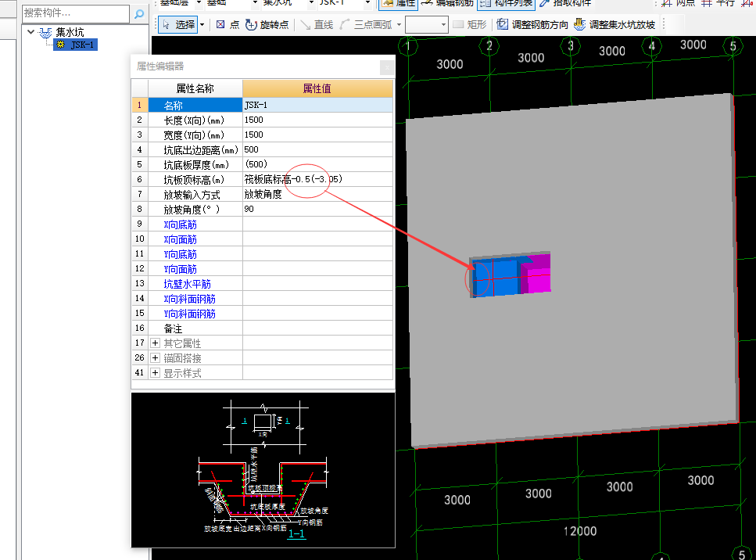Click the 宽度(Y向) value 1500
Image resolution: width=756 pixels, height=560 pixels.
(x=317, y=135)
